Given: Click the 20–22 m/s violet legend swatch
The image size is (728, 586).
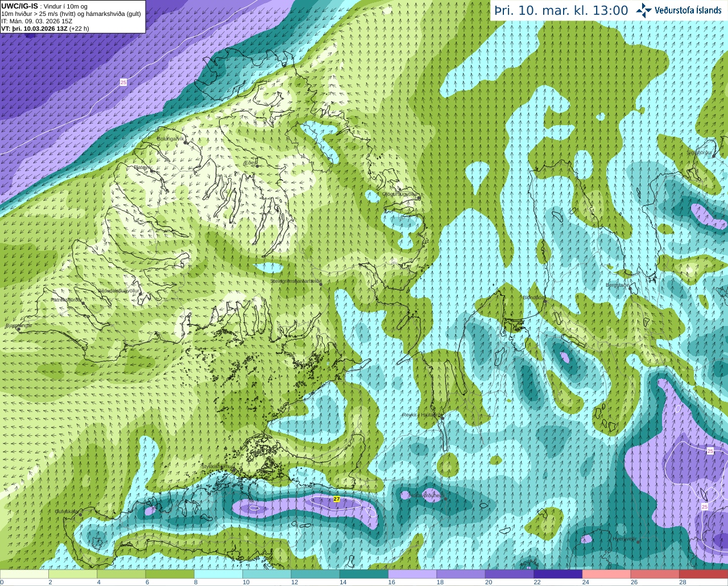Looking at the screenshot, I should (x=510, y=573).
